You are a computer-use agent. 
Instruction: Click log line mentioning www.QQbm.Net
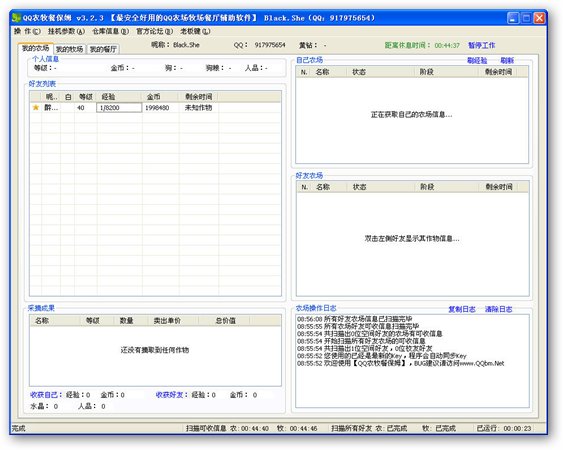[400, 363]
